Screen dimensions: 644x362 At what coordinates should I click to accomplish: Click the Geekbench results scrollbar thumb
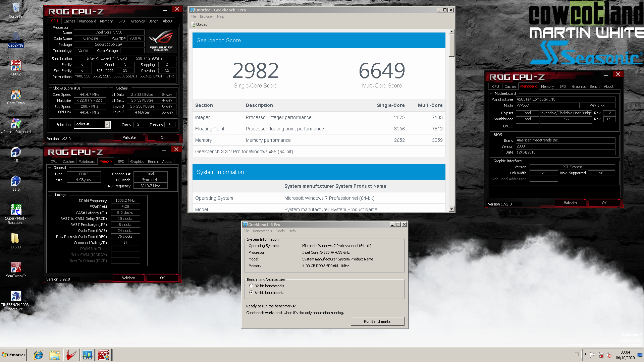(451, 46)
